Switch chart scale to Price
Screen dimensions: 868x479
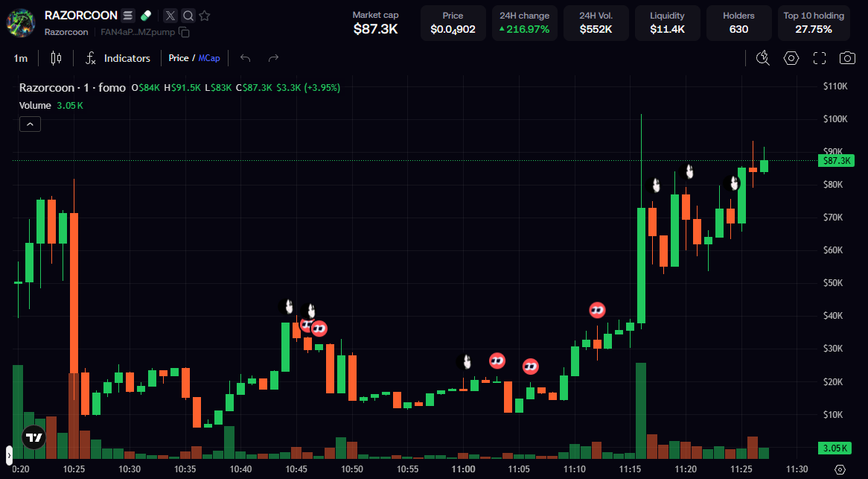(178, 58)
